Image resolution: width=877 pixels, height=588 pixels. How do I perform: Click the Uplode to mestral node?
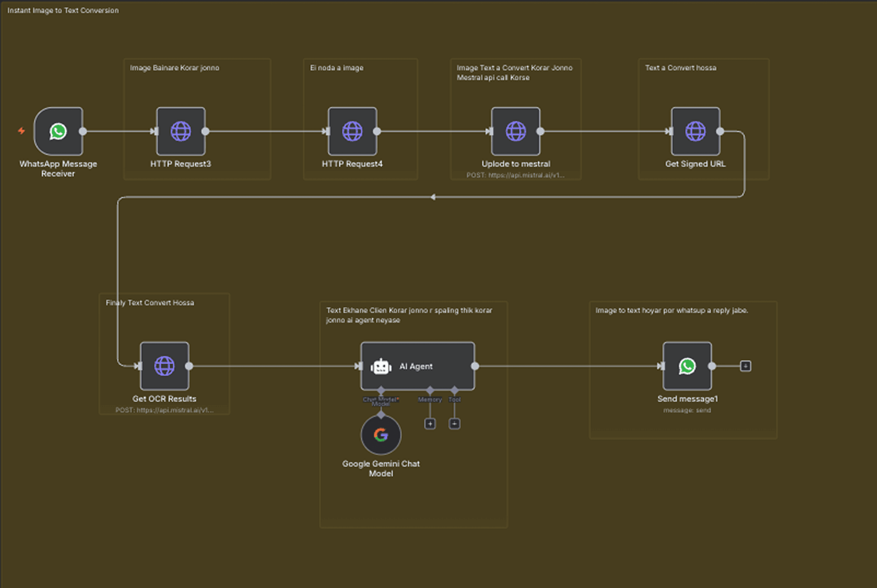pyautogui.click(x=516, y=131)
